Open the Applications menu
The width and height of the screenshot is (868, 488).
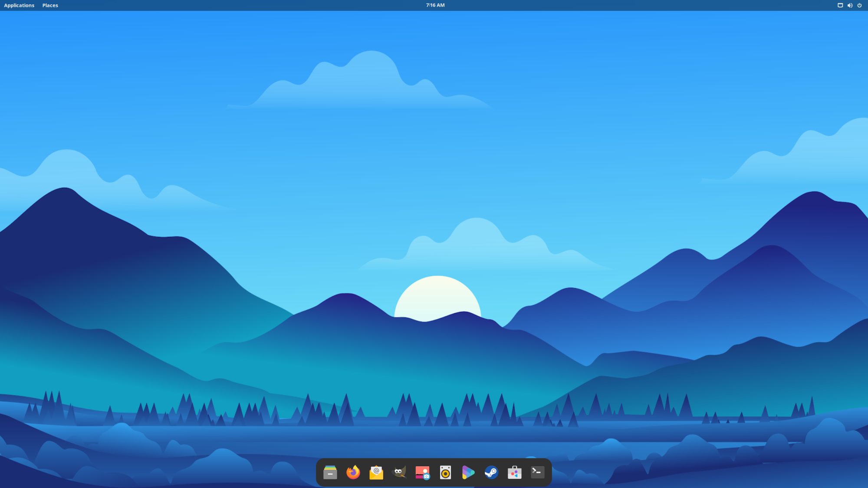[19, 5]
